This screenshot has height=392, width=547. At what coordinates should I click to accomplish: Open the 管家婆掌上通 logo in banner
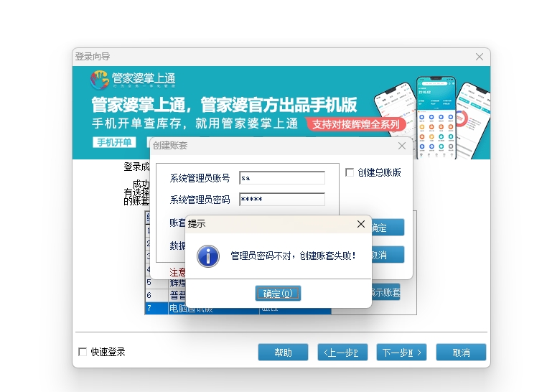(133, 79)
